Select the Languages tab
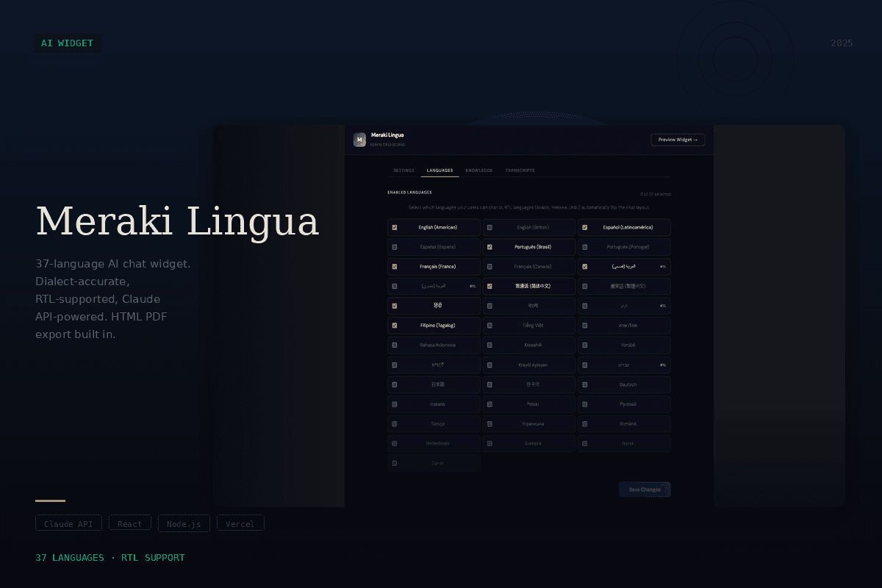The image size is (882, 588). (x=440, y=171)
